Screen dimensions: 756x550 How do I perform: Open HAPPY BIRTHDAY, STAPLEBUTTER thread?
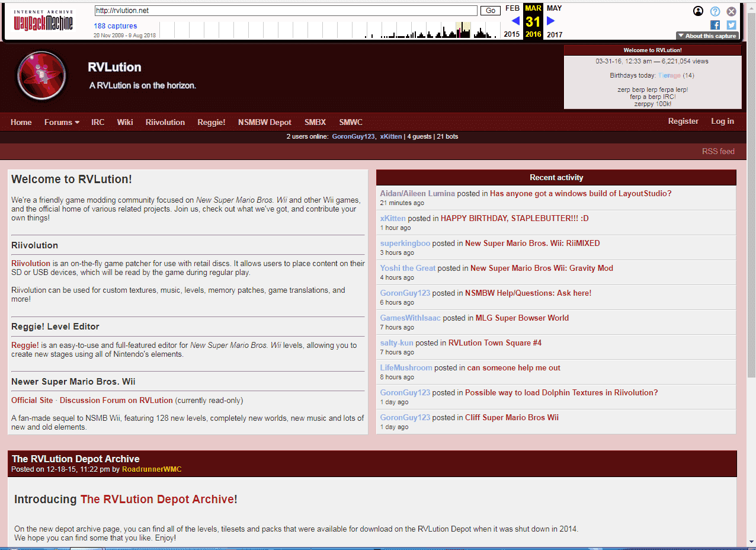pyautogui.click(x=515, y=218)
